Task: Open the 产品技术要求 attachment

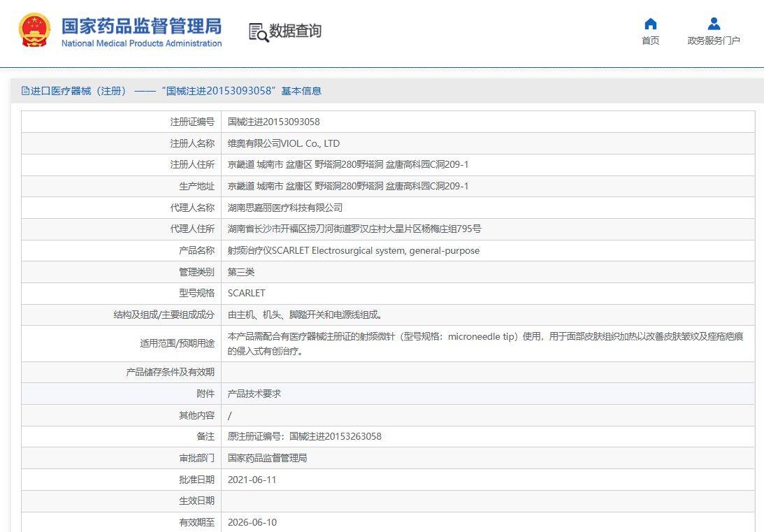Action: (254, 394)
